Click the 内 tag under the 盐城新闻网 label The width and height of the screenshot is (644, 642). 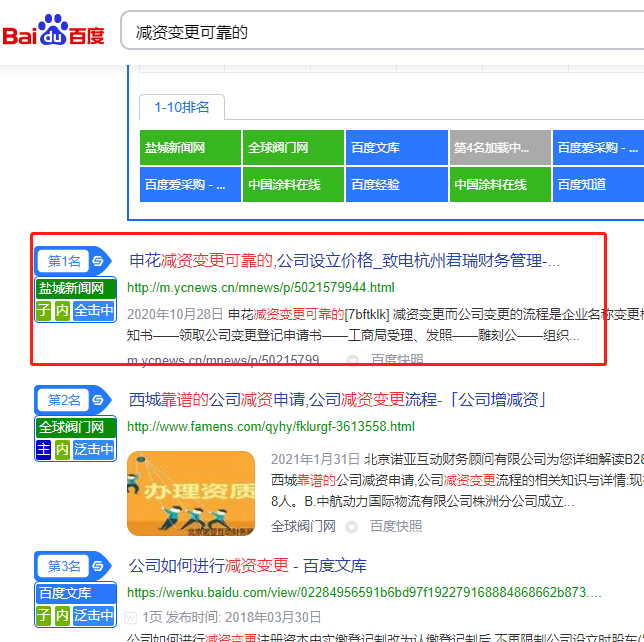click(x=62, y=310)
